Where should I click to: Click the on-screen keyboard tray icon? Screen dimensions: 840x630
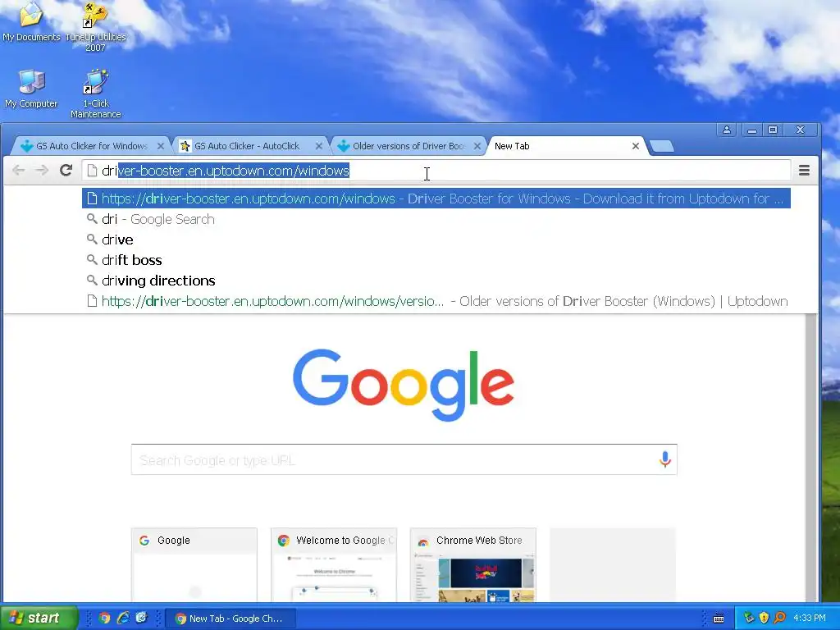719,619
